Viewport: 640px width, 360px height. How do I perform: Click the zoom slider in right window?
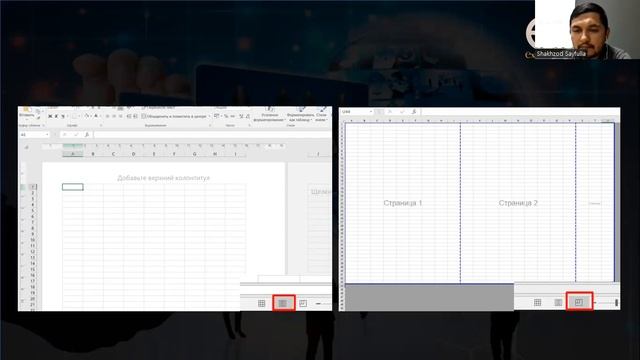point(607,302)
